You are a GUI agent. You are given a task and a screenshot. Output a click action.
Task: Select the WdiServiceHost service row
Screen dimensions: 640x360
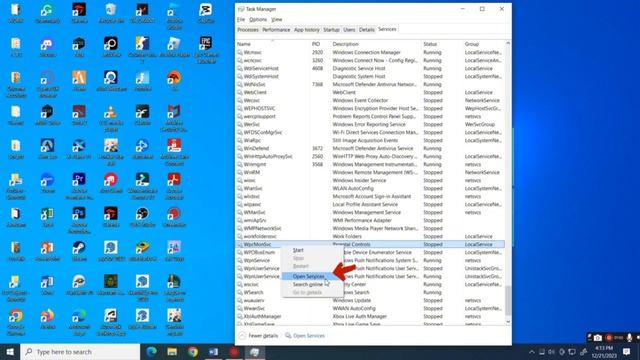(x=370, y=69)
